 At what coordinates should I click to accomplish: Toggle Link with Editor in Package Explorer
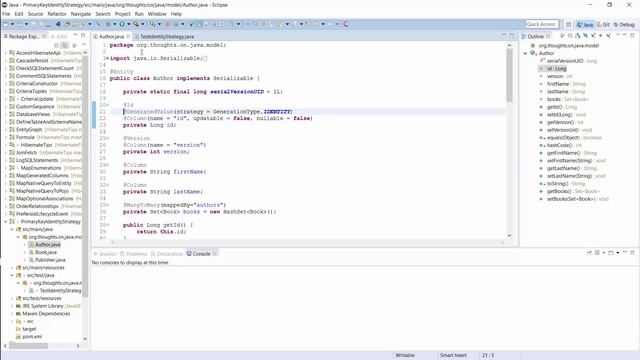pos(64,45)
